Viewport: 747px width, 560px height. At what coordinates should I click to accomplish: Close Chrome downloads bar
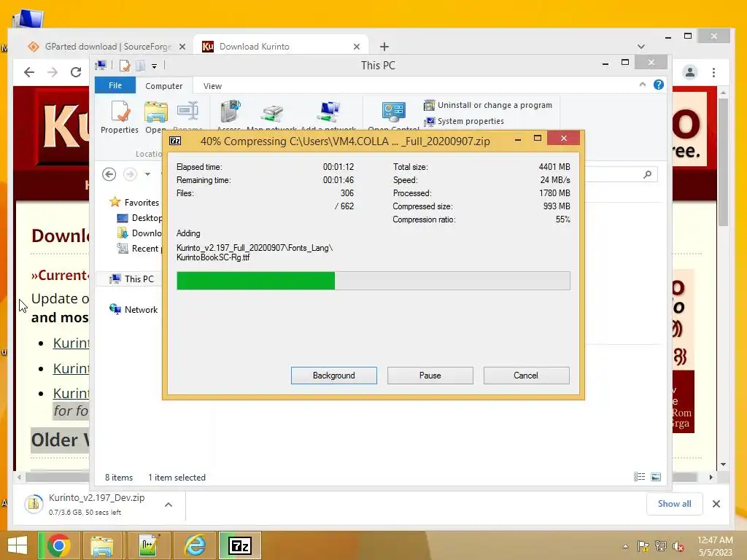pyautogui.click(x=716, y=504)
